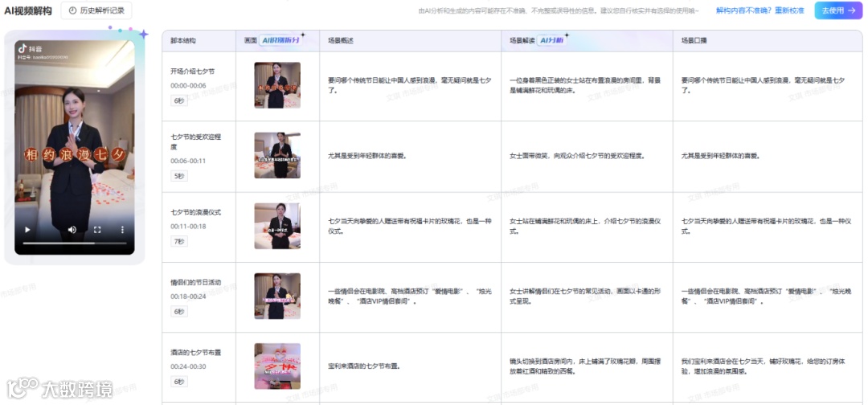Click the video progress bar

pos(75,243)
